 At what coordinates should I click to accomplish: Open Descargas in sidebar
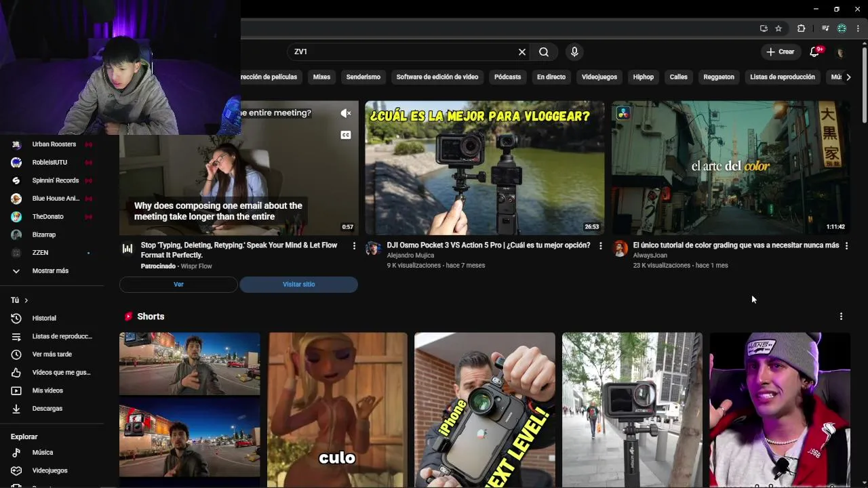(47, 409)
